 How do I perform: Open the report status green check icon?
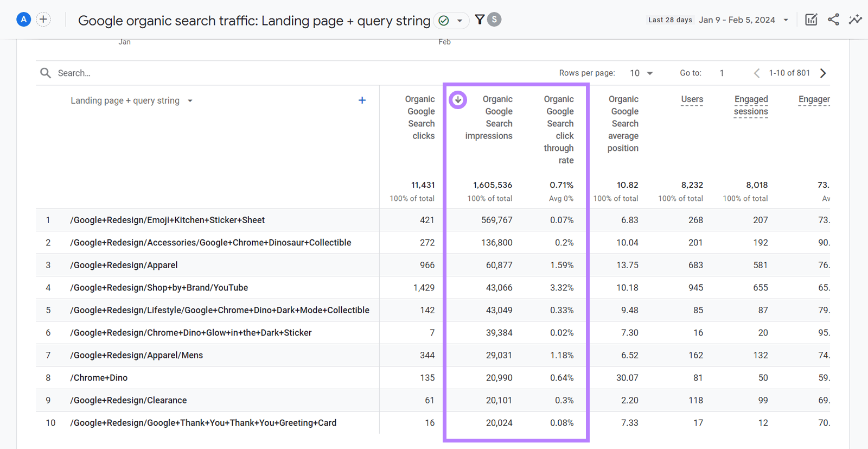444,21
